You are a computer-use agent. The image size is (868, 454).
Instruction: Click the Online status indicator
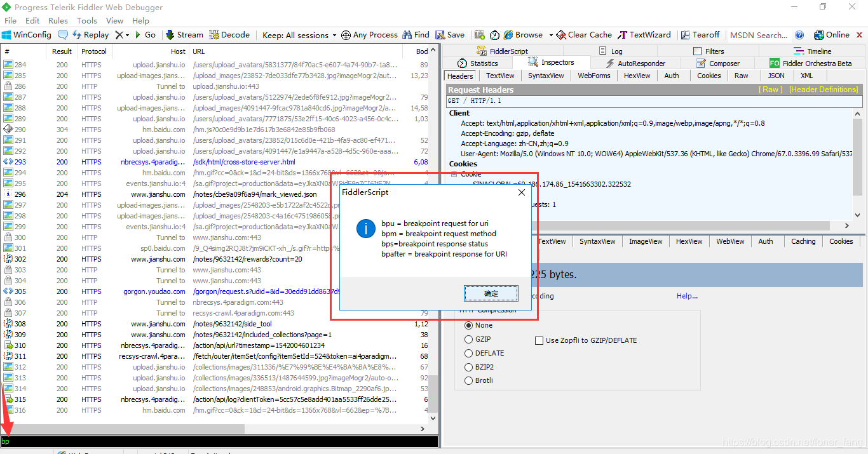coord(831,35)
